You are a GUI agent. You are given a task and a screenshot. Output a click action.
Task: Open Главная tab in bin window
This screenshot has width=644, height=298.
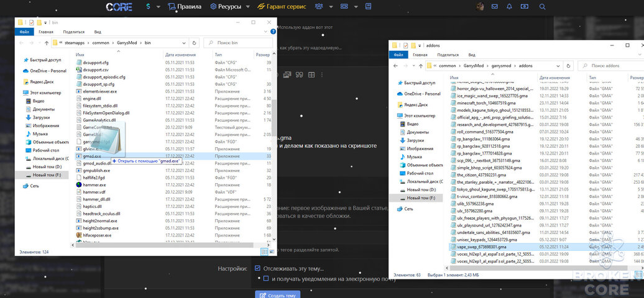click(x=46, y=32)
